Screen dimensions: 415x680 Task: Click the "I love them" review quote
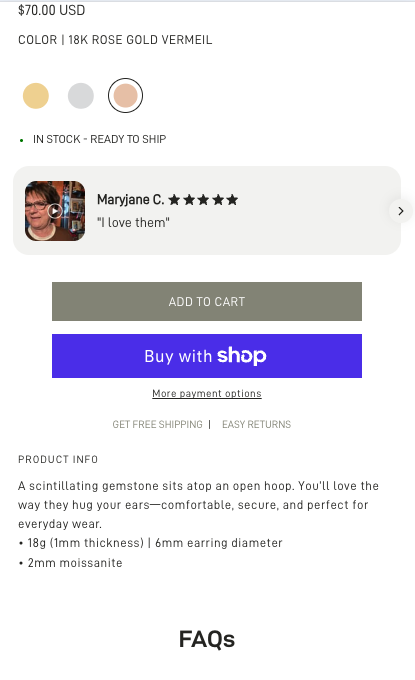pos(133,222)
